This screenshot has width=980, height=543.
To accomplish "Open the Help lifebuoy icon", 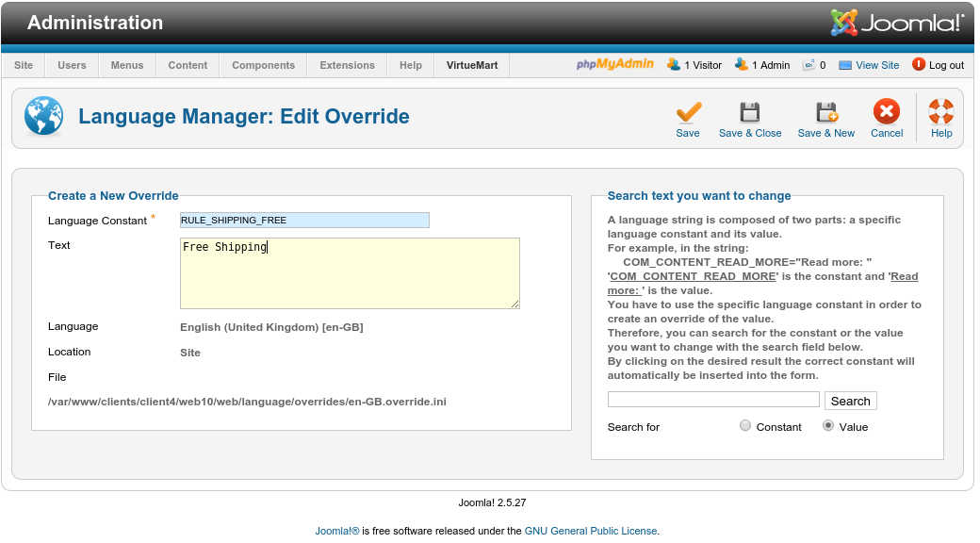I will [x=941, y=113].
